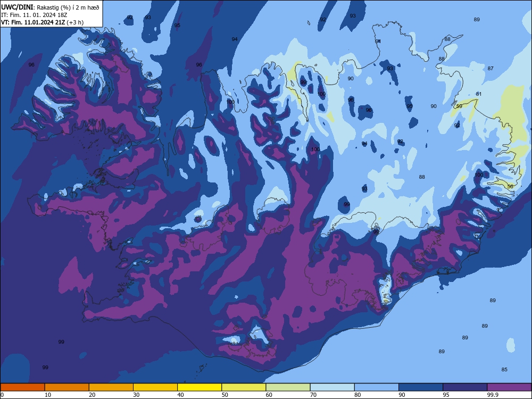The height and width of the screenshot is (399, 532).
Task: Click the title text 'UWC/DINI: Rakastig (%) í 2 m hæð'
Action: [50, 7]
